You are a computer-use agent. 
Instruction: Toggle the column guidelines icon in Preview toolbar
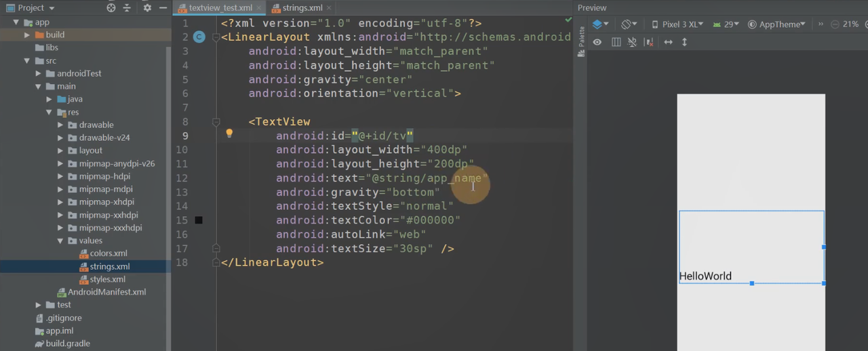616,42
